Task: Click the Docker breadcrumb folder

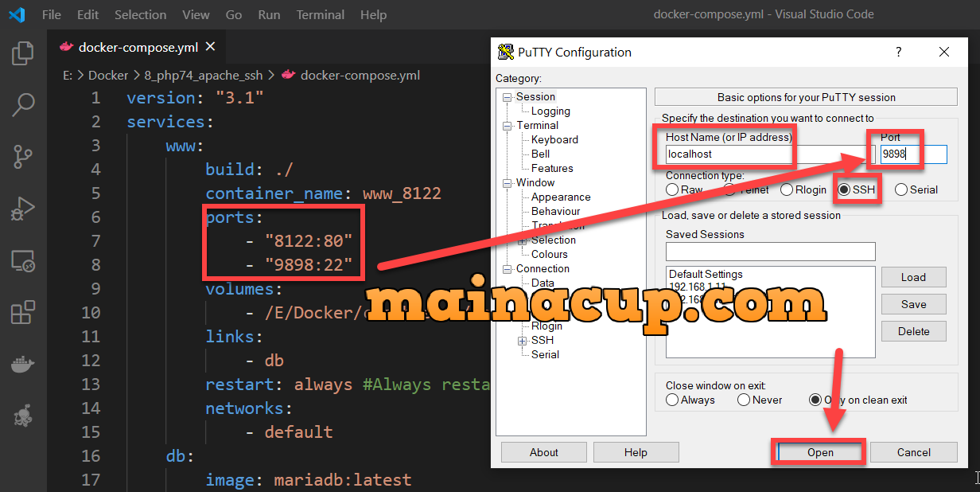Action: 108,76
